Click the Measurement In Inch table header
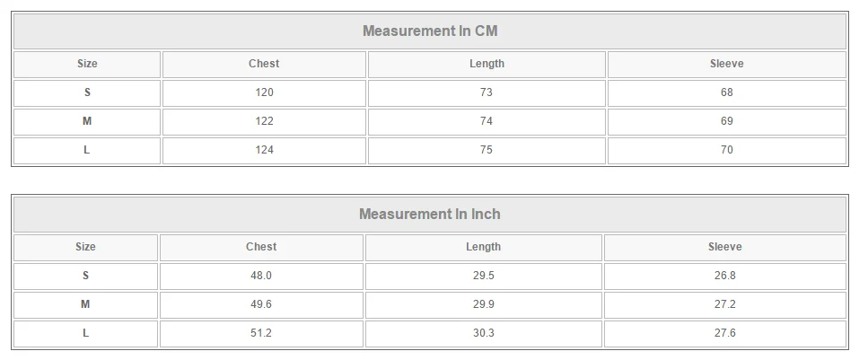The height and width of the screenshot is (360, 868). [430, 215]
